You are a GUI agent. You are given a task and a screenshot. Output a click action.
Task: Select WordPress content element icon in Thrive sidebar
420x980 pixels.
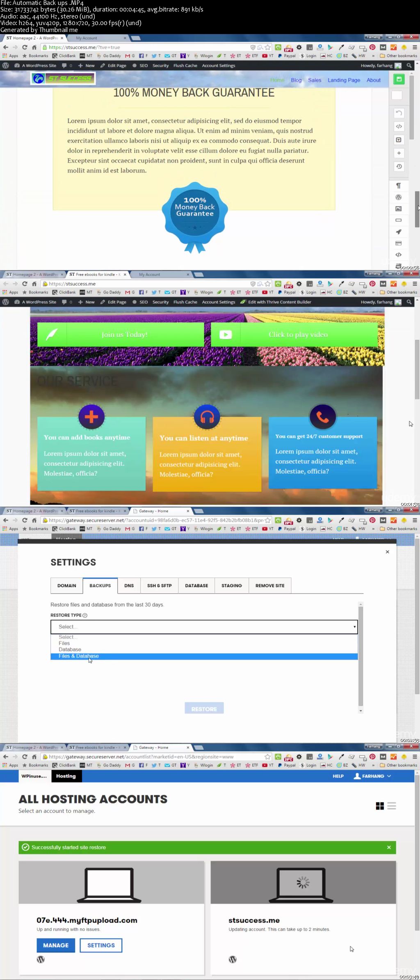[x=398, y=197]
